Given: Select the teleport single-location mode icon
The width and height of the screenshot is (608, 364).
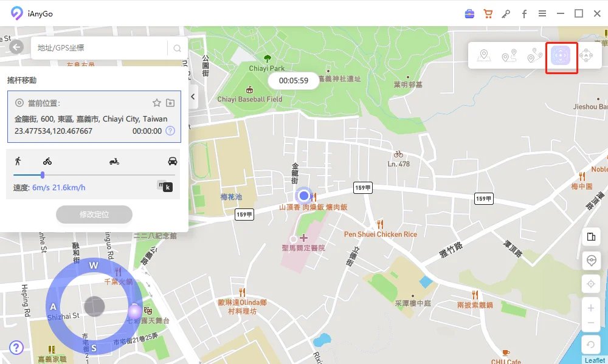Looking at the screenshot, I should (484, 57).
